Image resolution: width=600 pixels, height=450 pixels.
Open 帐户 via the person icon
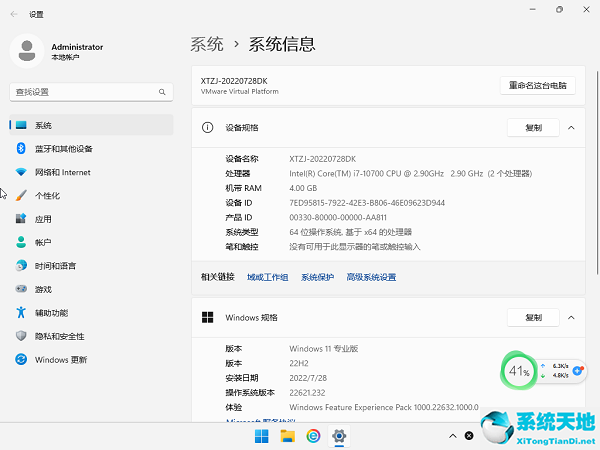click(x=21, y=242)
